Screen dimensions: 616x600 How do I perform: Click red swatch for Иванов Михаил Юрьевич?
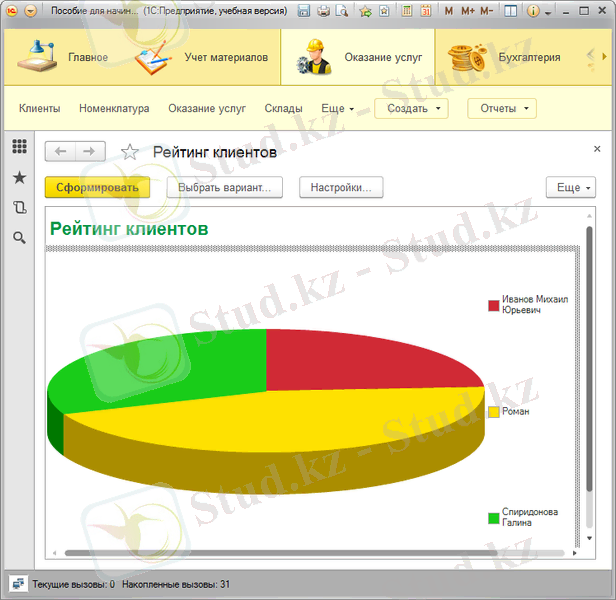click(493, 306)
